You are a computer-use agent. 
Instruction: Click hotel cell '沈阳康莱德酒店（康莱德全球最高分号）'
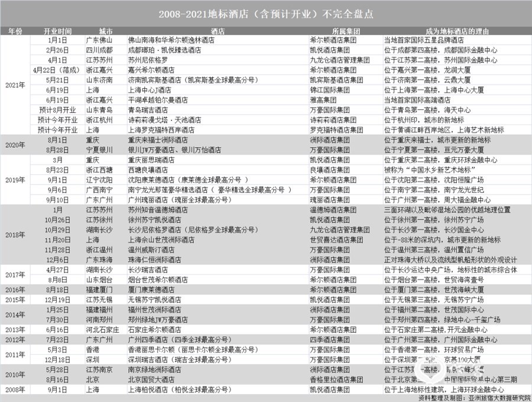[188, 180]
